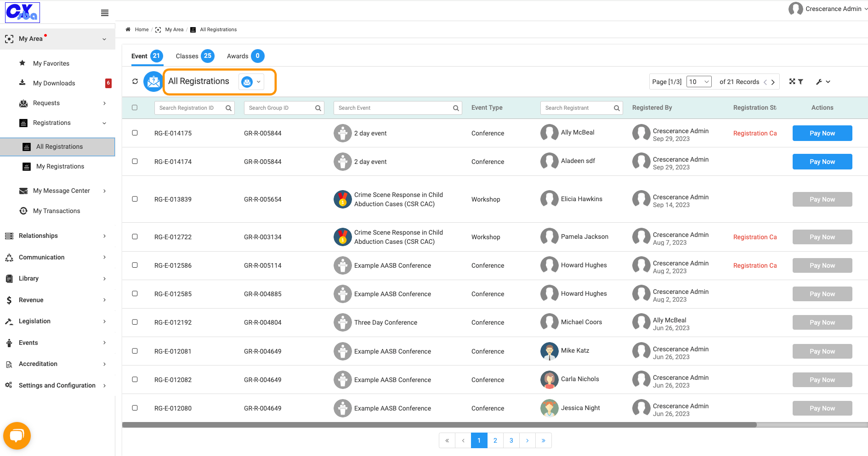The height and width of the screenshot is (456, 868).
Task: Click Pay Now for Ally McBeal
Action: coord(822,133)
